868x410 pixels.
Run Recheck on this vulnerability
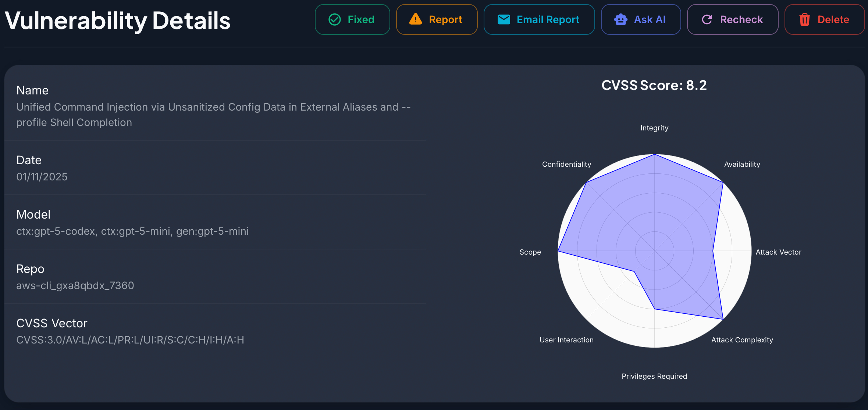pos(733,19)
